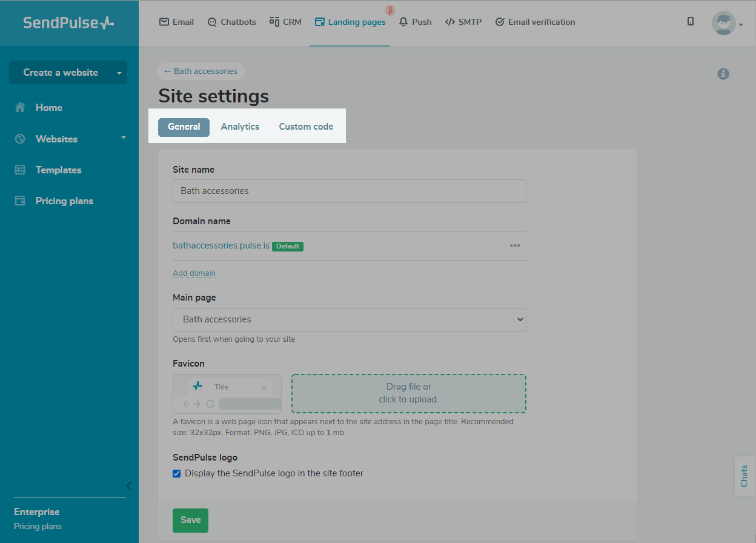Click the Chatbots bubble icon
This screenshot has height=543, width=756.
pos(212,22)
